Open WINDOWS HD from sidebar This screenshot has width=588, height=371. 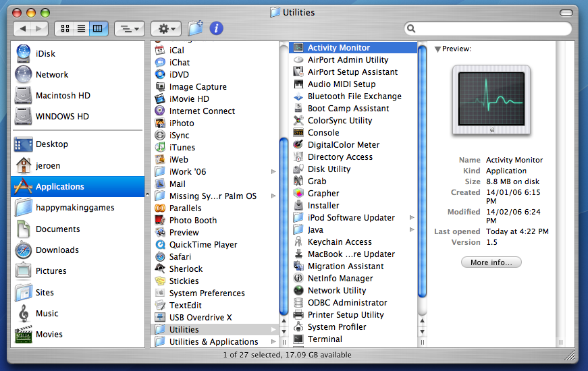point(78,117)
